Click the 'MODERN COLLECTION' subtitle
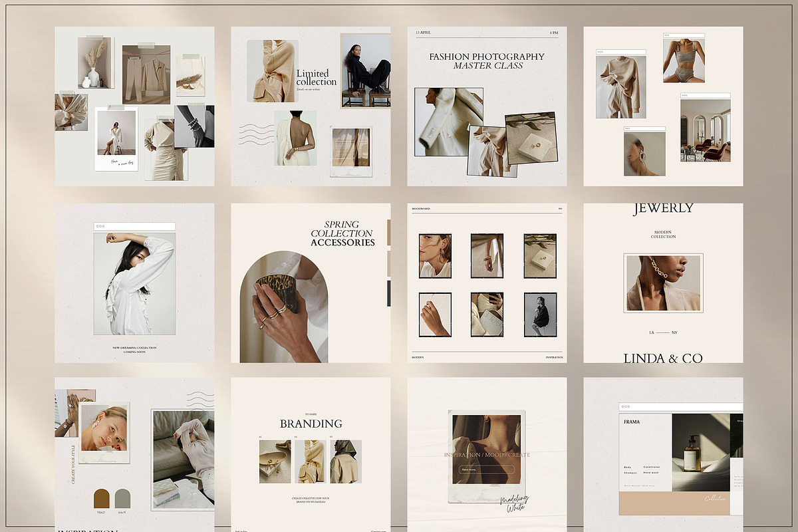This screenshot has height=532, width=798. coord(663,235)
